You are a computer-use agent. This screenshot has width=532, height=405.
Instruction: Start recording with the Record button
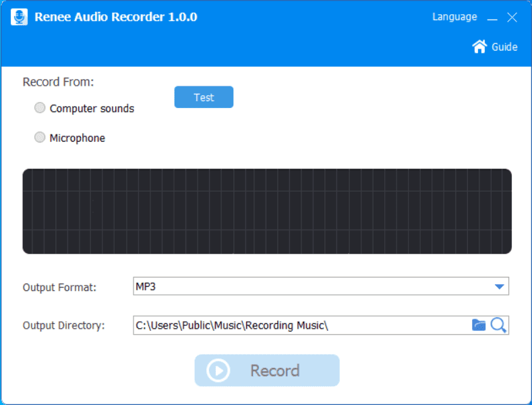(267, 371)
